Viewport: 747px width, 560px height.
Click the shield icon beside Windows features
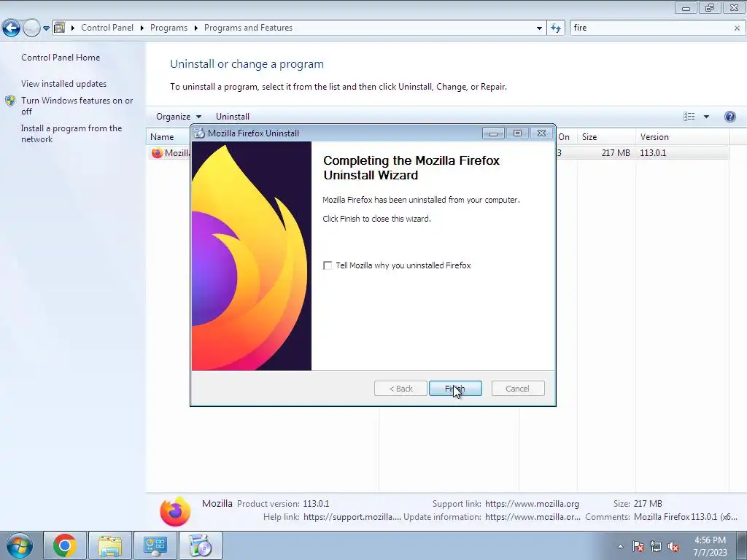click(x=10, y=101)
